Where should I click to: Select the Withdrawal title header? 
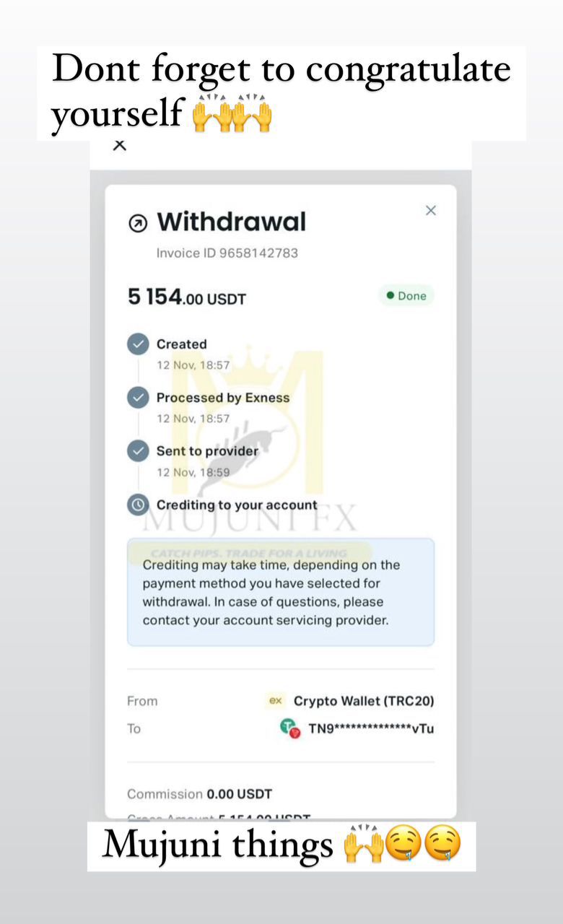tap(231, 222)
